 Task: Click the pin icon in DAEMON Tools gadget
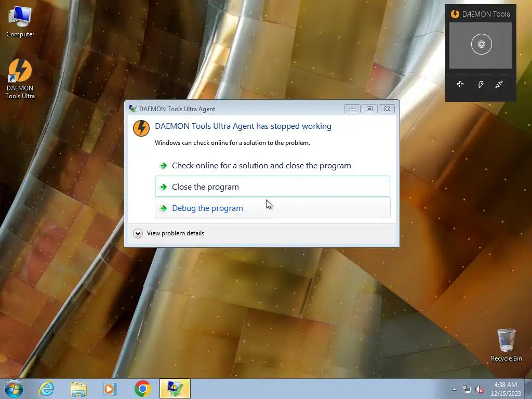tap(499, 84)
